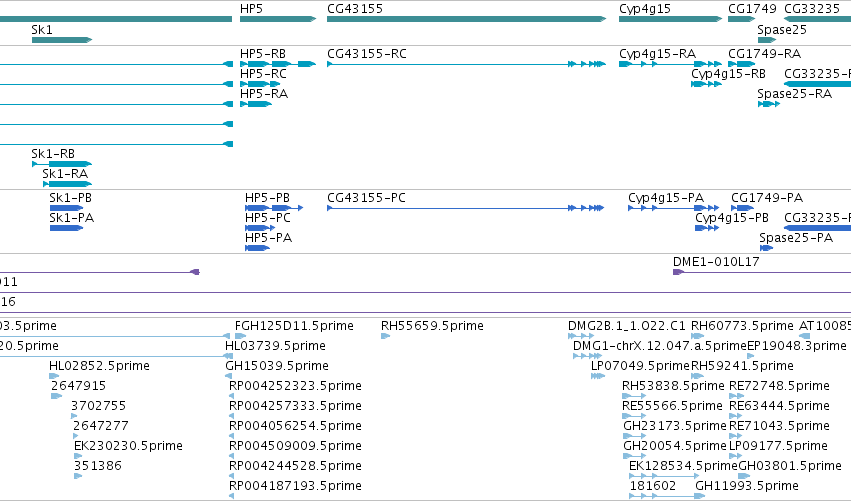This screenshot has width=851, height=501.
Task: Click the RH55659.5prime EST label
Action: [x=432, y=326]
